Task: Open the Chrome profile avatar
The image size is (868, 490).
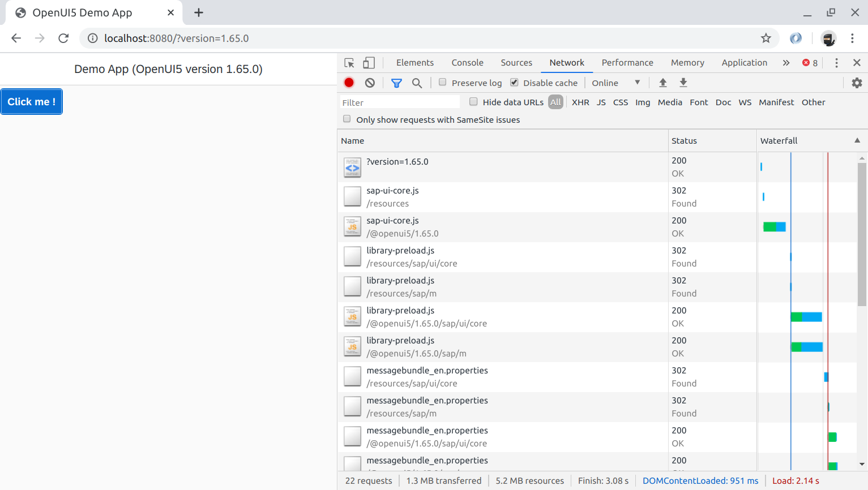Action: pyautogui.click(x=829, y=38)
